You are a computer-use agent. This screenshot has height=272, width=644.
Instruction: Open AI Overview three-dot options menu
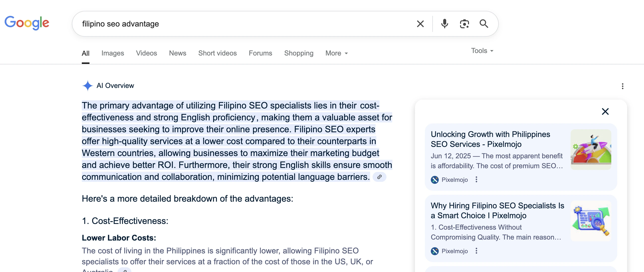click(x=622, y=86)
